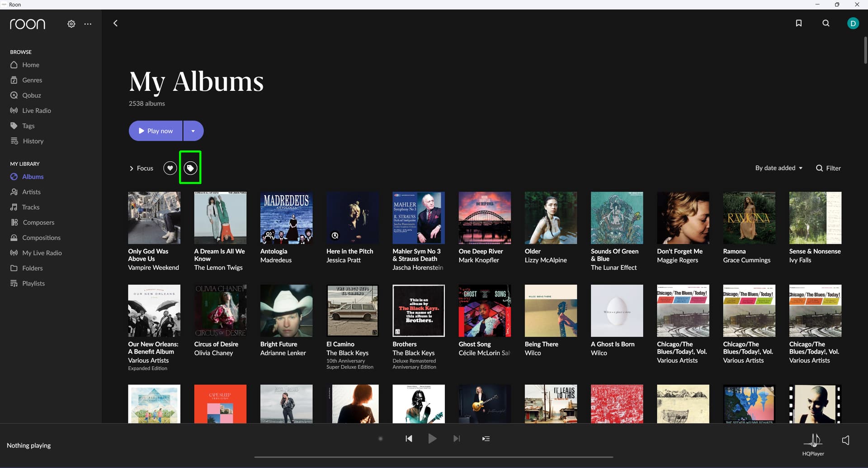Expand the Focus panel
868x468 pixels.
click(x=142, y=168)
